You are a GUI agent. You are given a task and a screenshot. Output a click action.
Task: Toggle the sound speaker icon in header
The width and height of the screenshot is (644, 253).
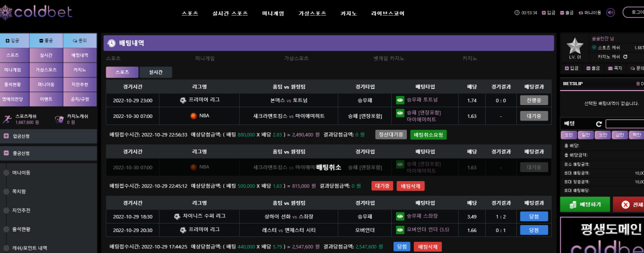[x=611, y=12]
